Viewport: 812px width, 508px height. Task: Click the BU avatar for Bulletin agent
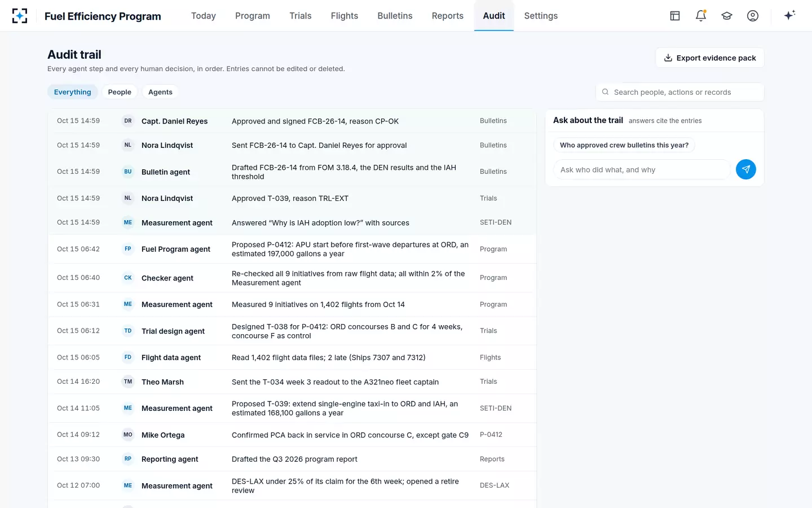[128, 172]
